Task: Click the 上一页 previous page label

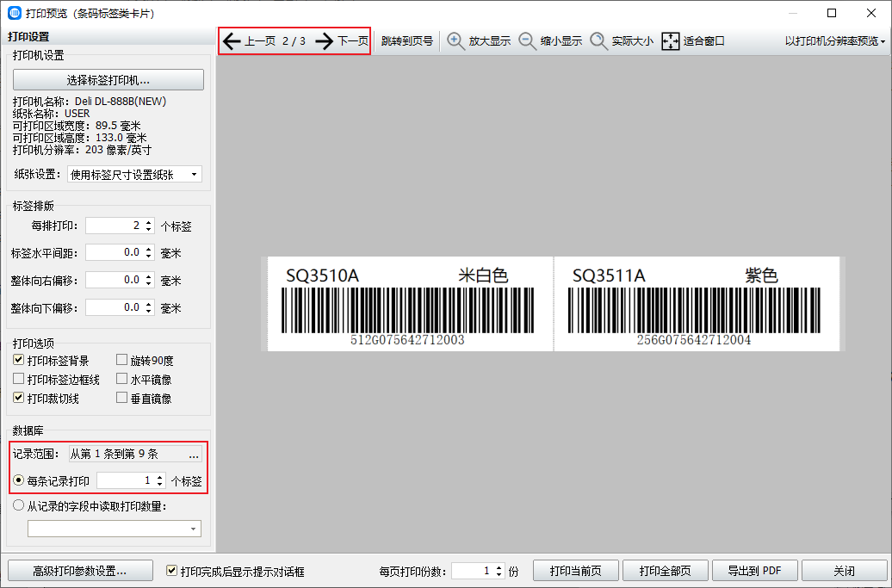Action: [260, 41]
